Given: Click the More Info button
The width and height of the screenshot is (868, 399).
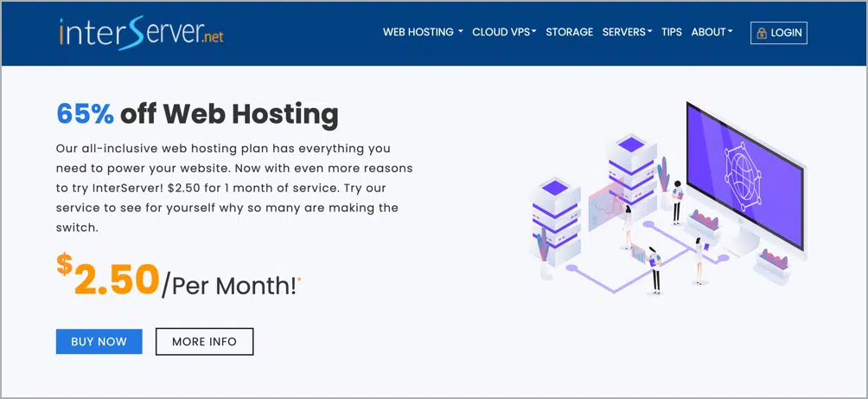Looking at the screenshot, I should (204, 341).
